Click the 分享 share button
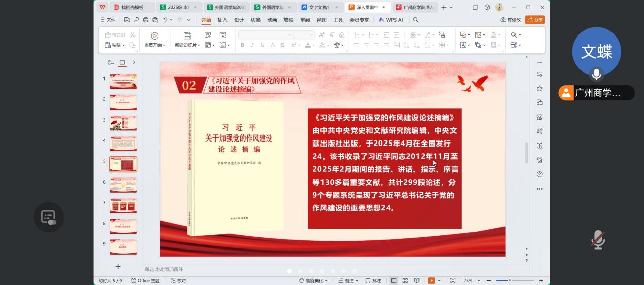The width and height of the screenshot is (644, 285). 535,20
